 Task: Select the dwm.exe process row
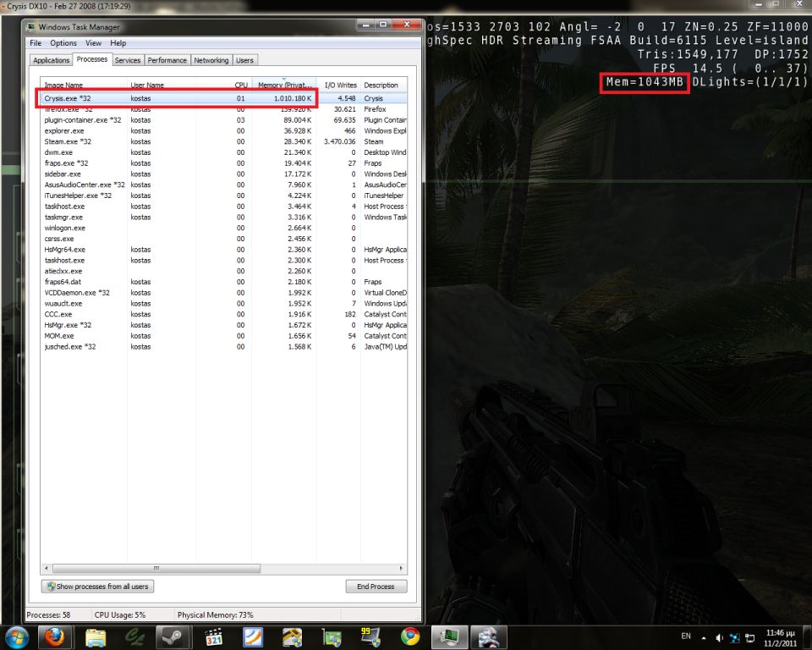tap(223, 152)
